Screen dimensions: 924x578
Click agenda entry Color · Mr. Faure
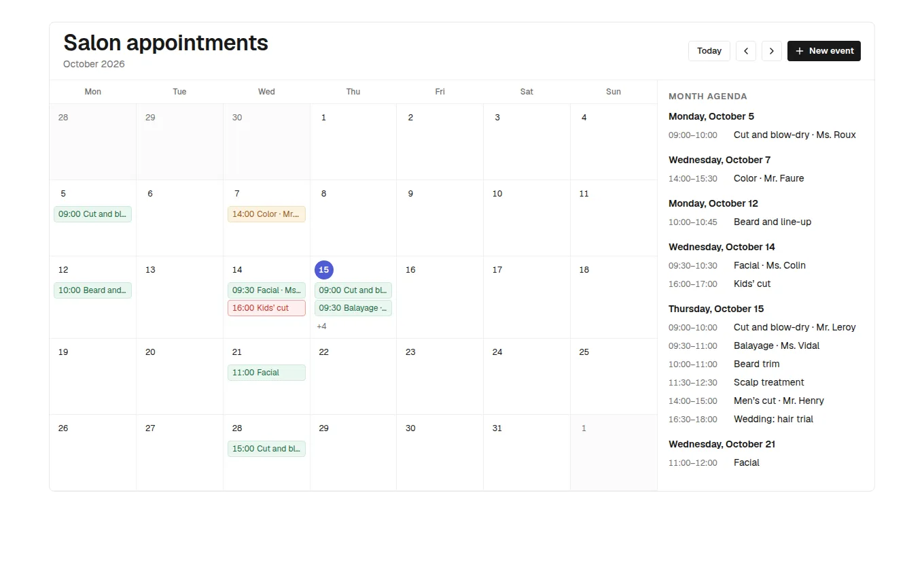coord(766,179)
